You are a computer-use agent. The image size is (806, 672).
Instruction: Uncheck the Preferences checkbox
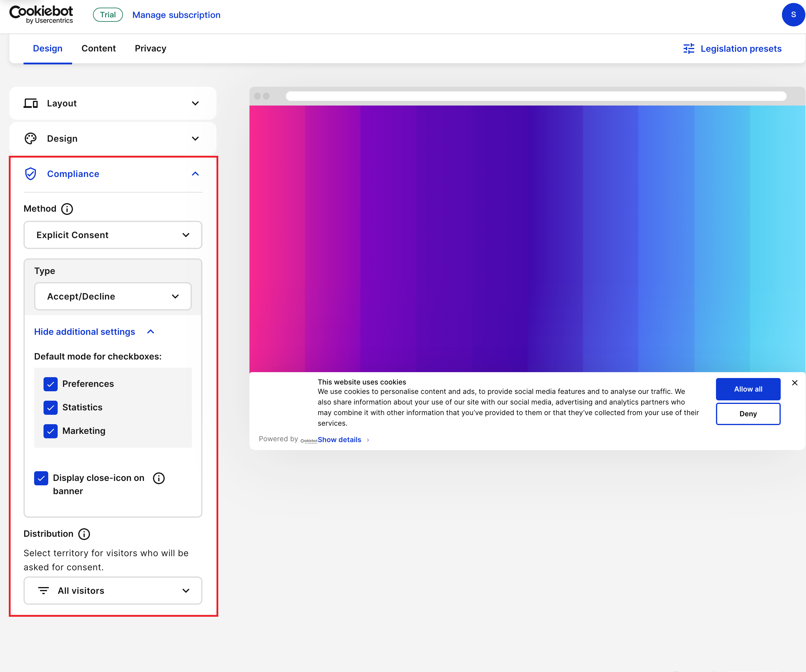click(x=51, y=384)
